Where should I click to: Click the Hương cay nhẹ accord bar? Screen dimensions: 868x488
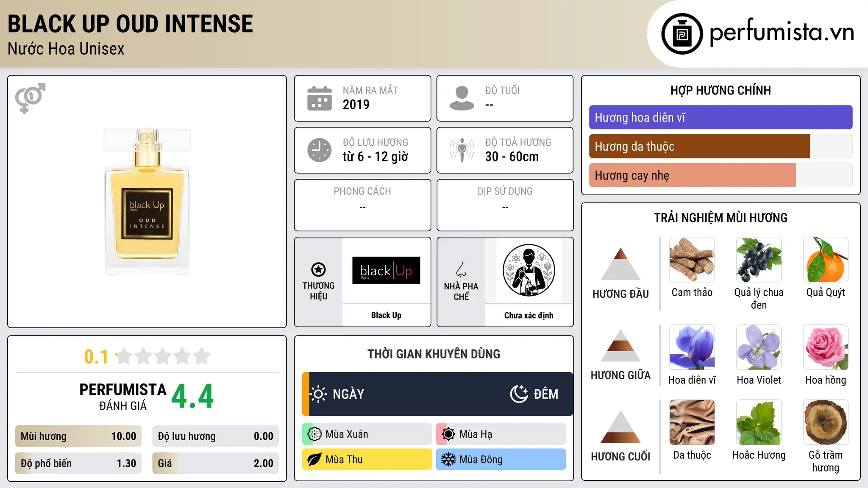(721, 175)
